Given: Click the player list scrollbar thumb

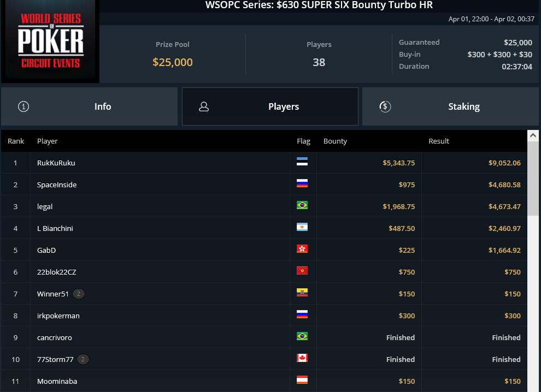Looking at the screenshot, I should [x=533, y=178].
